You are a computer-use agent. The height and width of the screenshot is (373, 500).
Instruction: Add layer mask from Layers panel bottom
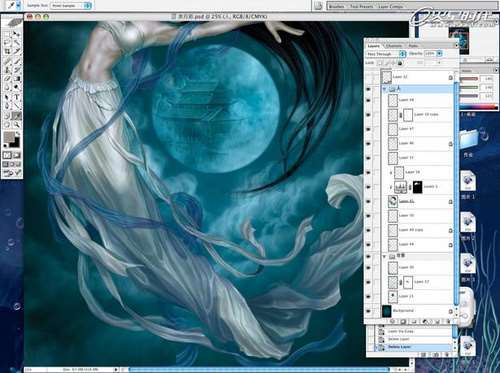[x=403, y=322]
